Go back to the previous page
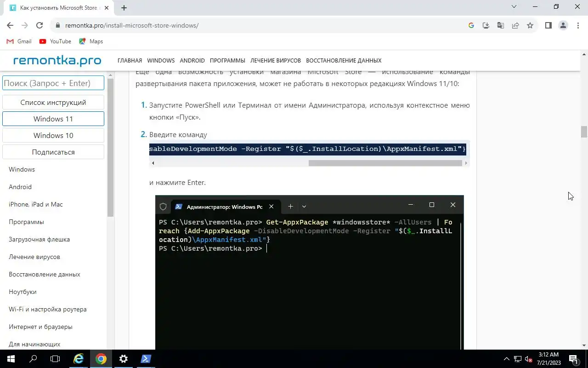The width and height of the screenshot is (588, 368). pyautogui.click(x=10, y=26)
